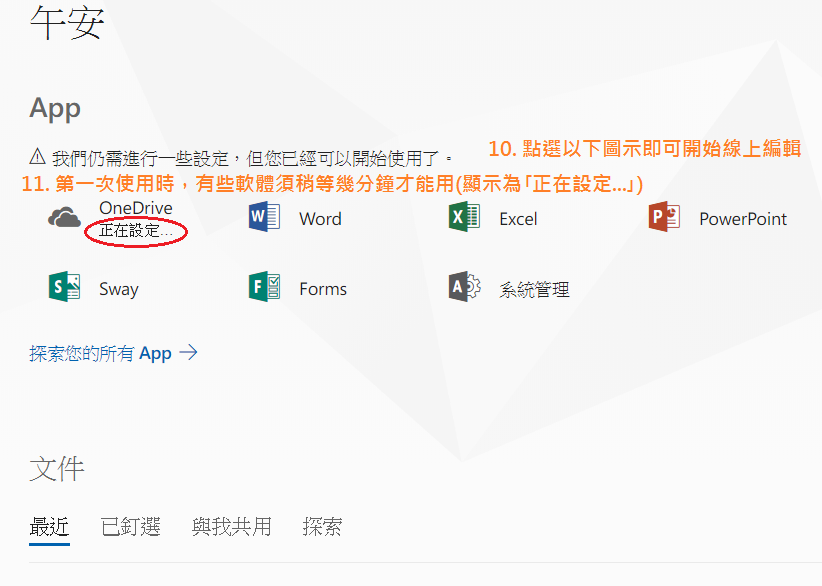The width and height of the screenshot is (822, 586).
Task: Select the Excel app label
Action: coord(518,219)
